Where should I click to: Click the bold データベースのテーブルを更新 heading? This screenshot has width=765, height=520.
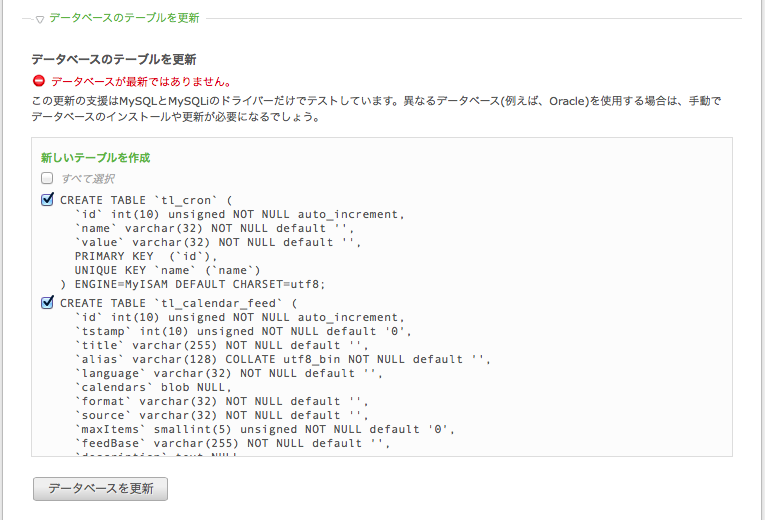click(114, 60)
